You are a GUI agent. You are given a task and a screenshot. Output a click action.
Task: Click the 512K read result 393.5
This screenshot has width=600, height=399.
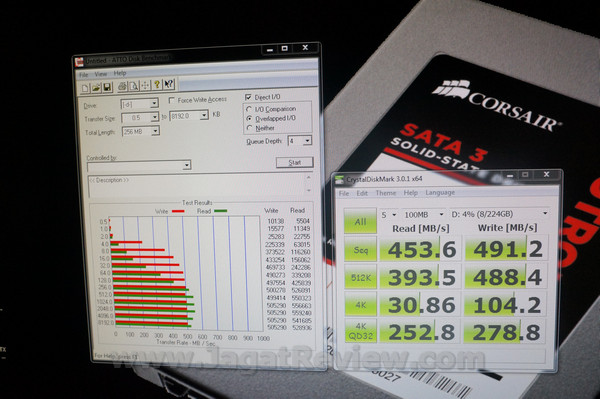point(421,277)
